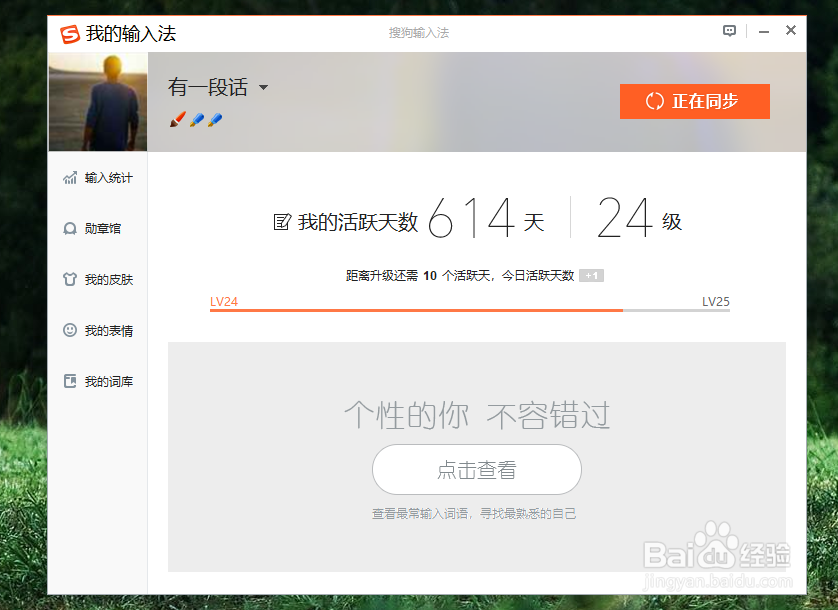Expand the 有一段话 signature dropdown
Viewport: 838px width, 610px height.
click(x=262, y=87)
